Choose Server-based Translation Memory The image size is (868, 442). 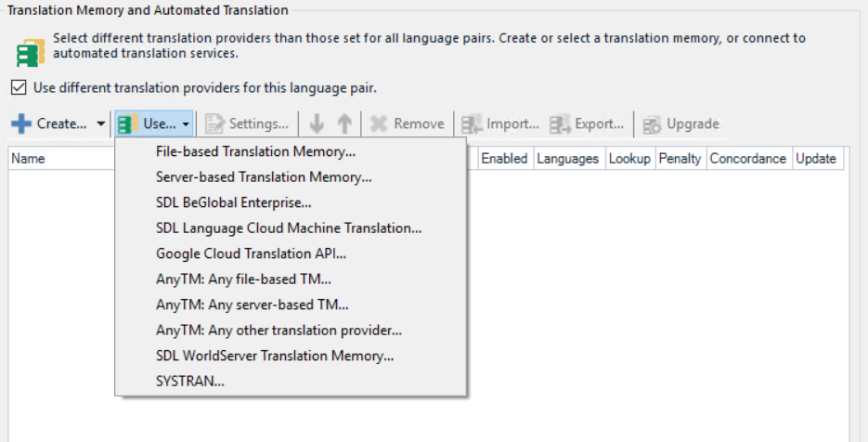(x=291, y=176)
